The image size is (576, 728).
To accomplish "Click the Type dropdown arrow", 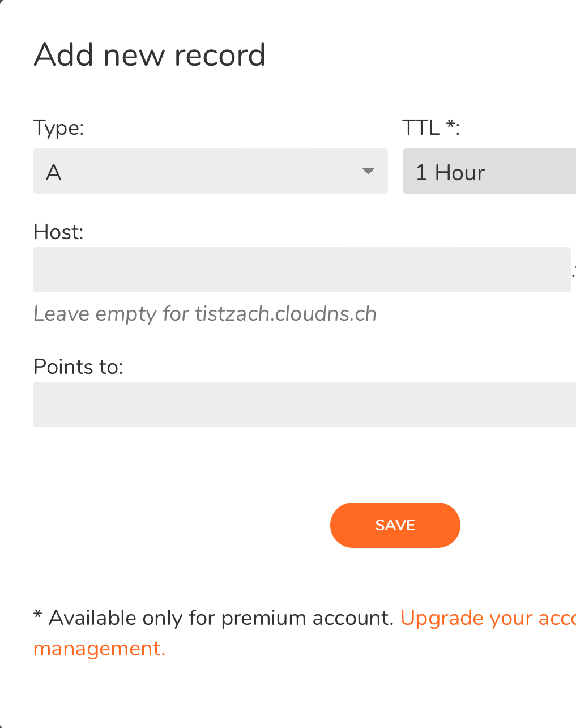I will coord(368,171).
